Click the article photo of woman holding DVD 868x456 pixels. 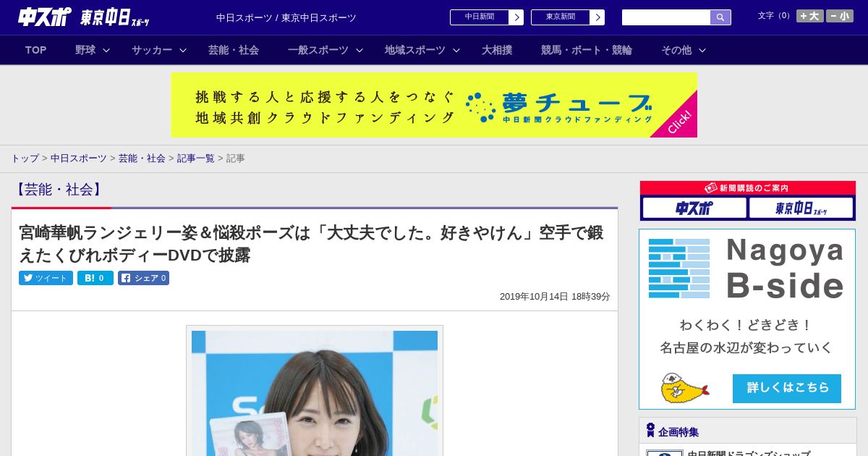click(315, 393)
